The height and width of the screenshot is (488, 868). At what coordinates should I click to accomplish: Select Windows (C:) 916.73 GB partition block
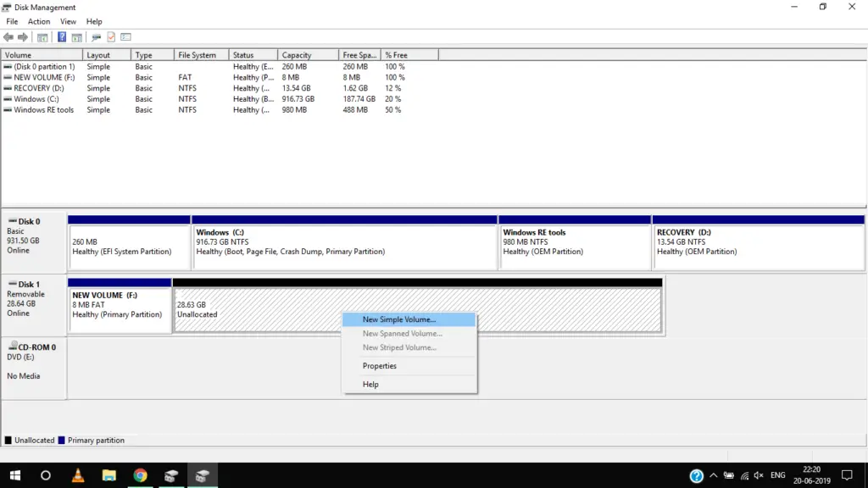coord(344,243)
